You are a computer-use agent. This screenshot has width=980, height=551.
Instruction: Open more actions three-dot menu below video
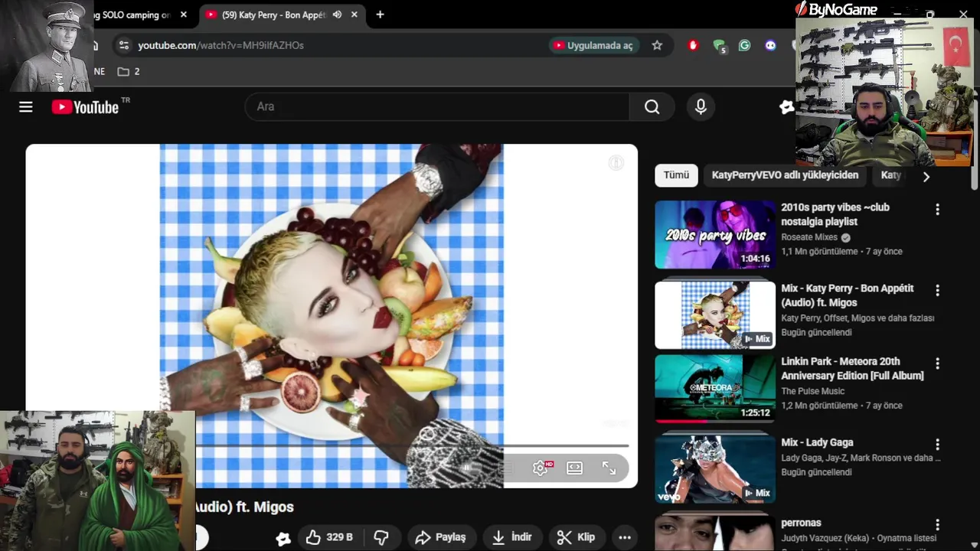pos(625,537)
